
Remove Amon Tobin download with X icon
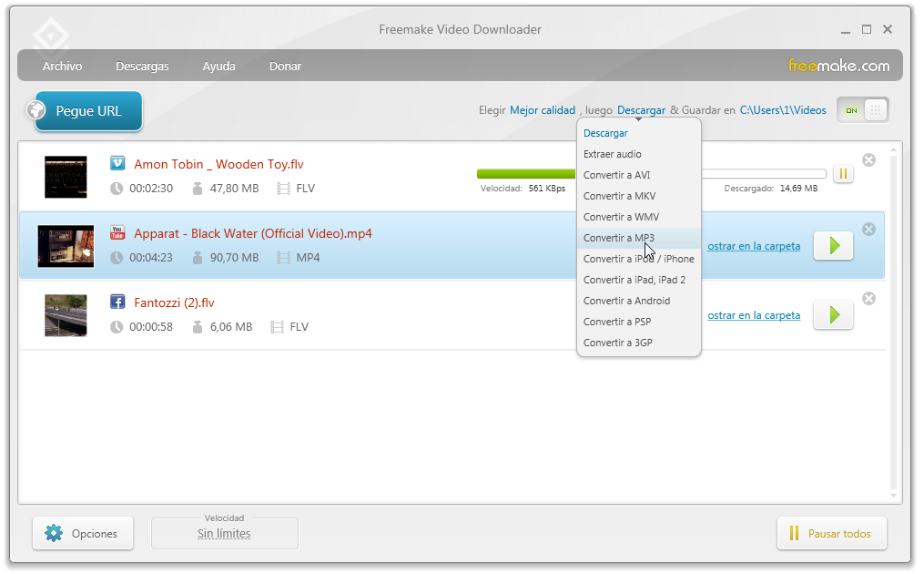click(868, 159)
